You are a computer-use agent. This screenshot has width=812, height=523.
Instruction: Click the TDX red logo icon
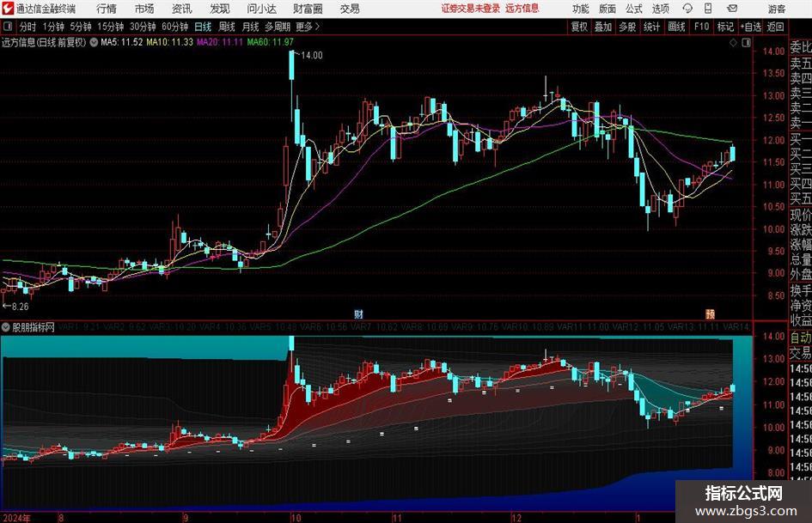[8, 9]
